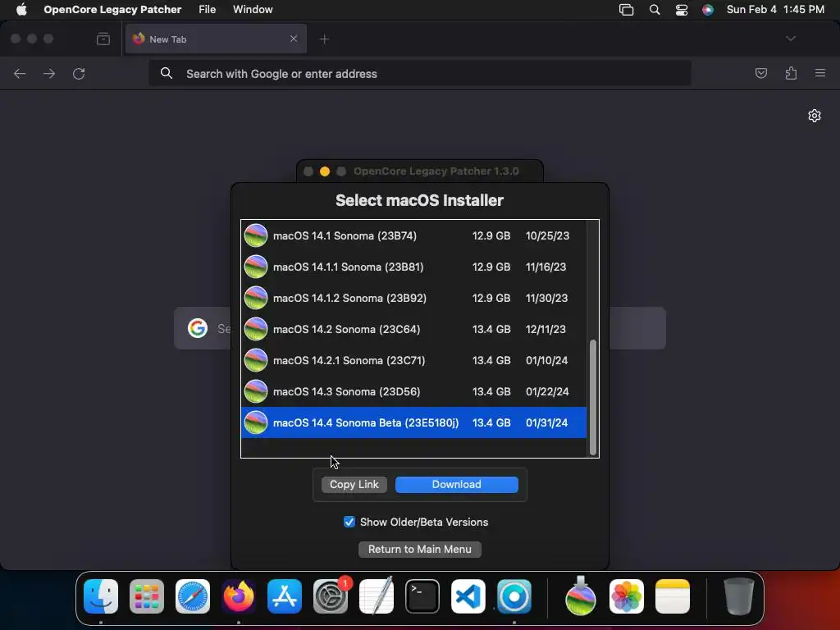This screenshot has height=630, width=840.
Task: Open Control Center in menu bar
Action: (x=682, y=10)
